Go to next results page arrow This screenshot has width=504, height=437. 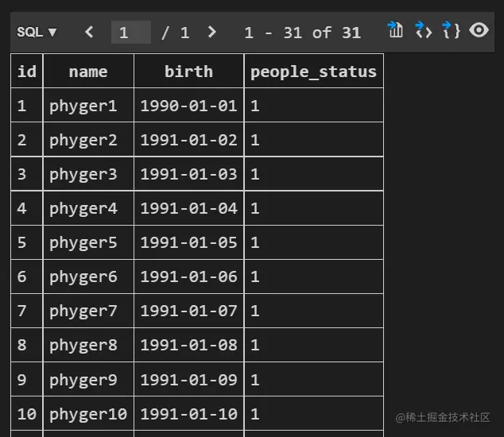click(x=211, y=32)
